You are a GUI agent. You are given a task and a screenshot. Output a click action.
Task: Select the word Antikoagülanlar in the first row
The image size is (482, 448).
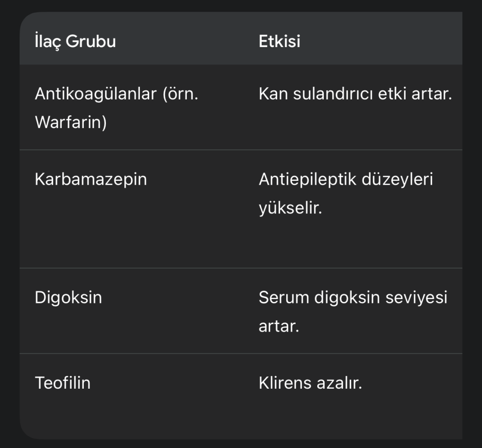96,94
